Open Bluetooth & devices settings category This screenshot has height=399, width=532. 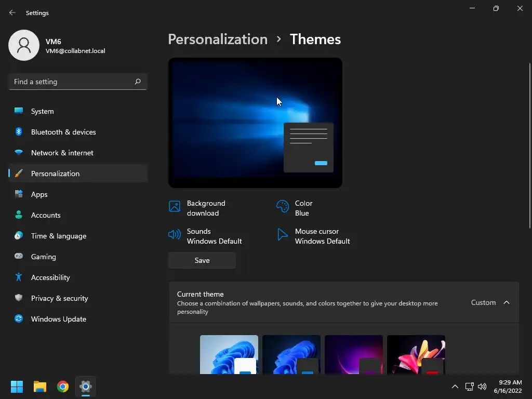pyautogui.click(x=78, y=132)
